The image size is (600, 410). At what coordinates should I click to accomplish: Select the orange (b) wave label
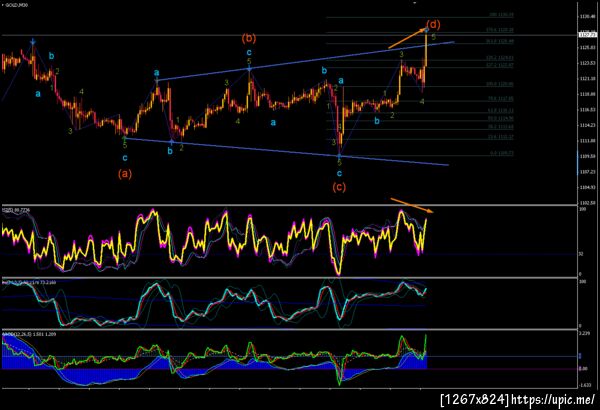coord(249,38)
